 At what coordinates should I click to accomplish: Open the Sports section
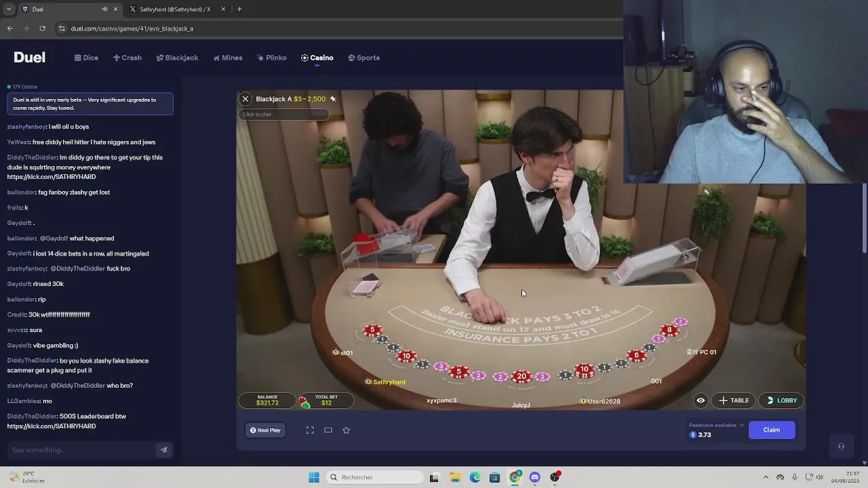(x=364, y=58)
